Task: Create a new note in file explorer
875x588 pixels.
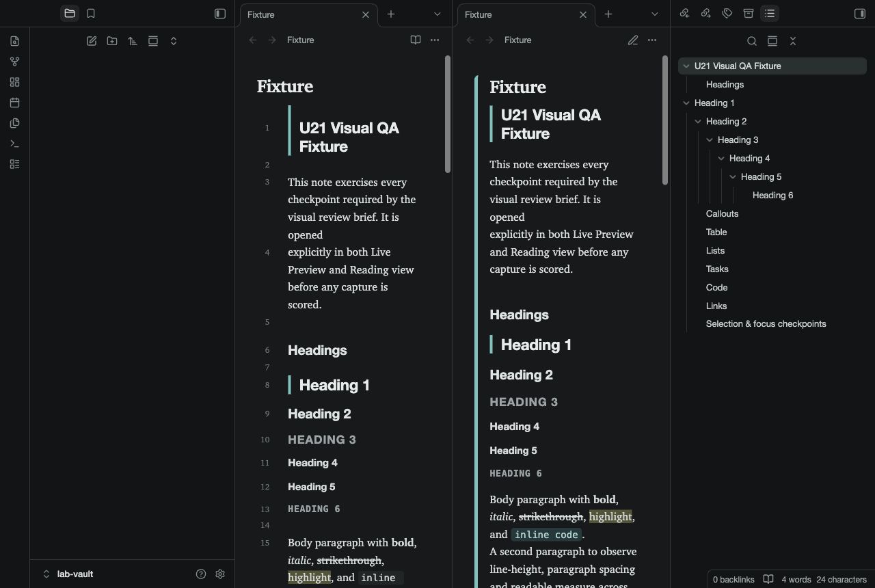Action: coord(92,41)
